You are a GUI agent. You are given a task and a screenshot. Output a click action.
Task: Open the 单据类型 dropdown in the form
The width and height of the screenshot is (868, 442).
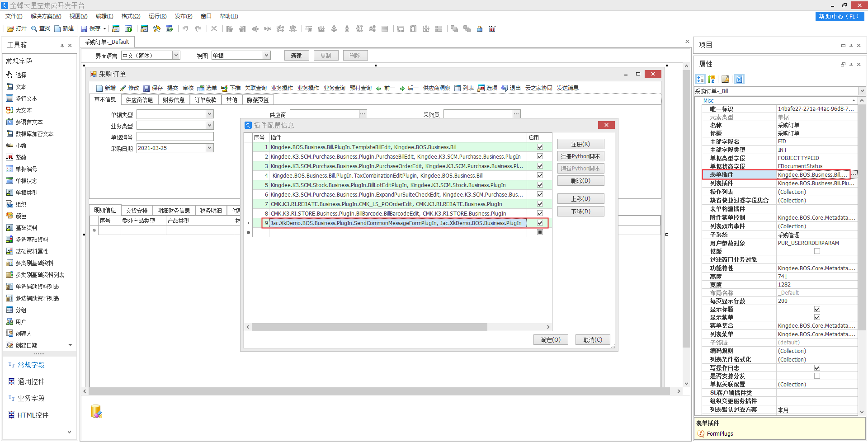[210, 114]
